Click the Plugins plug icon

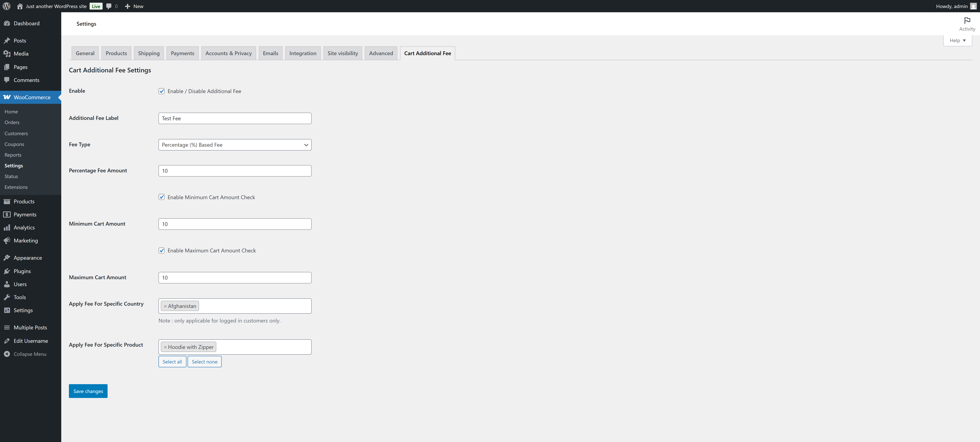click(x=7, y=271)
